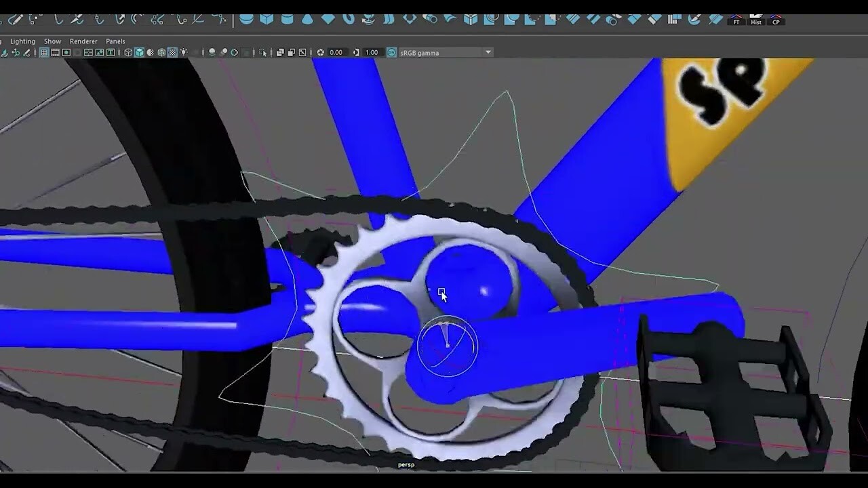This screenshot has width=868, height=488.
Task: Toggle the film gate overlay
Action: 55,52
